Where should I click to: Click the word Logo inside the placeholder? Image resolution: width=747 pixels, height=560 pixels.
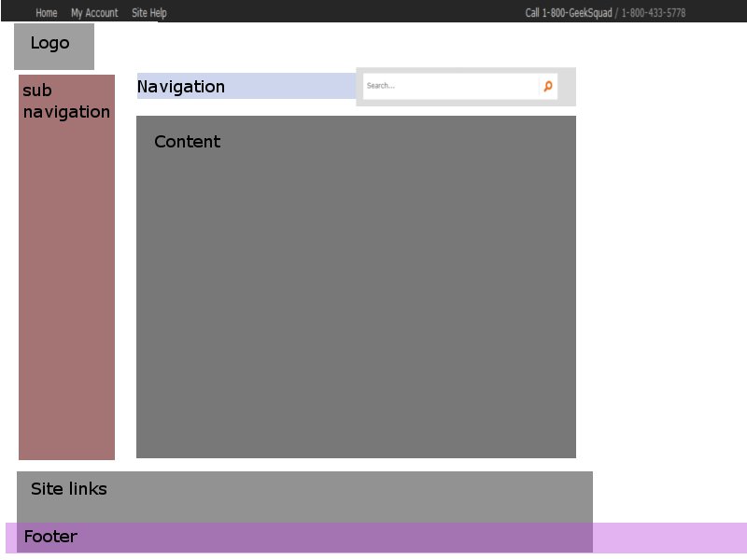[x=49, y=43]
